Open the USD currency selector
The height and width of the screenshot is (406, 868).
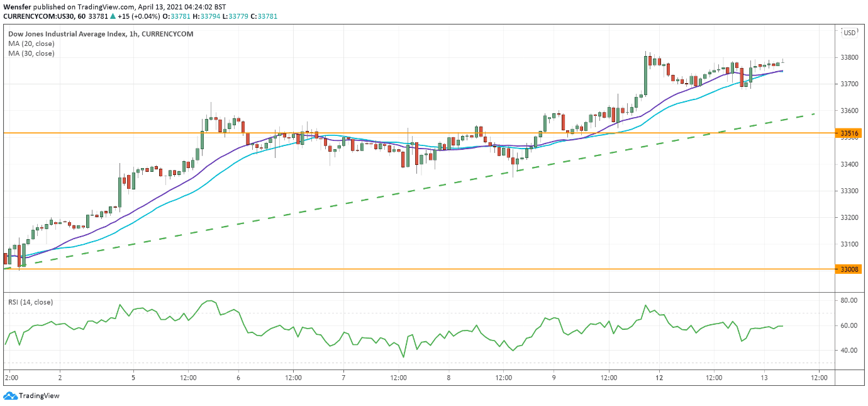coord(850,33)
